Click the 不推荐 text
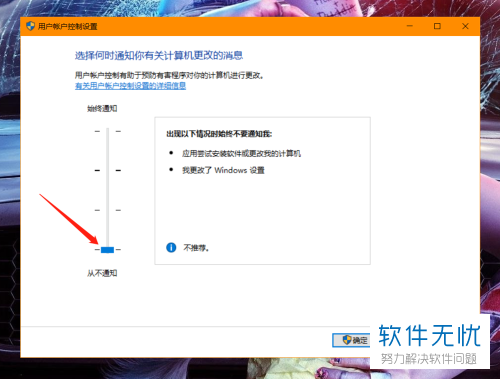 coord(196,248)
